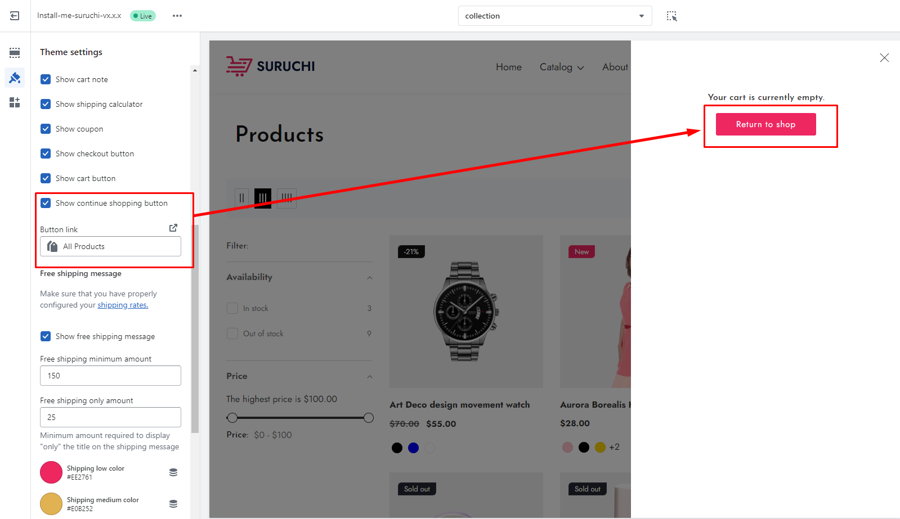Pick the Shipping low color pink swatch
Screen dimensions: 900x519
tap(51, 472)
